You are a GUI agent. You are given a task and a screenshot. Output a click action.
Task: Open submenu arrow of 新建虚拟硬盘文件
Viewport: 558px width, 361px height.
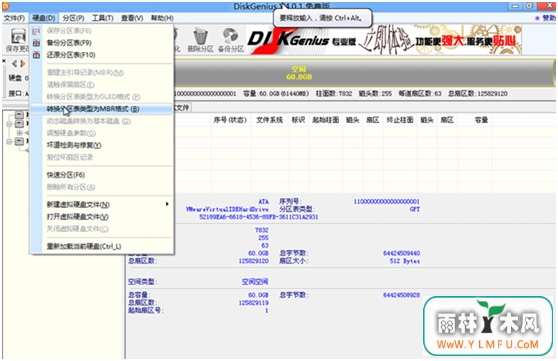(x=167, y=204)
